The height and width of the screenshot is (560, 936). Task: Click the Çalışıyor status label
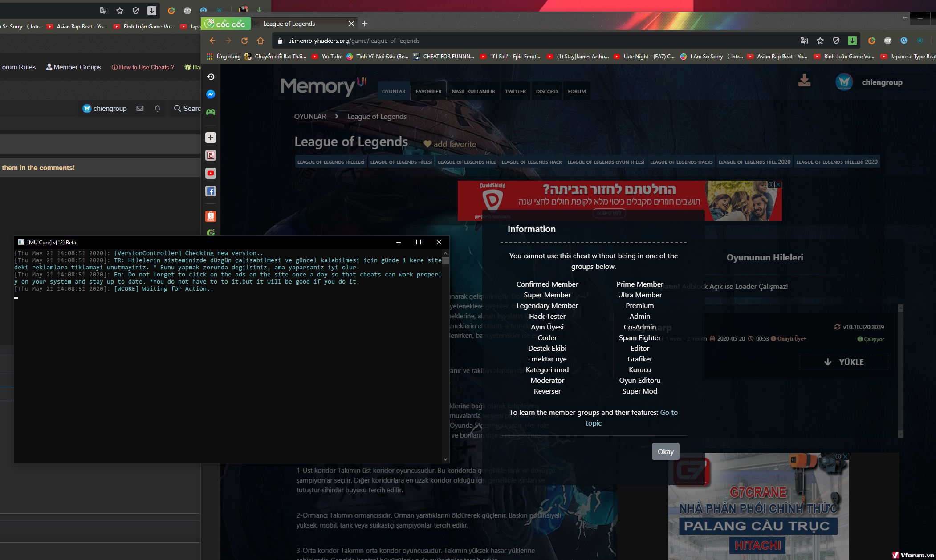click(871, 339)
